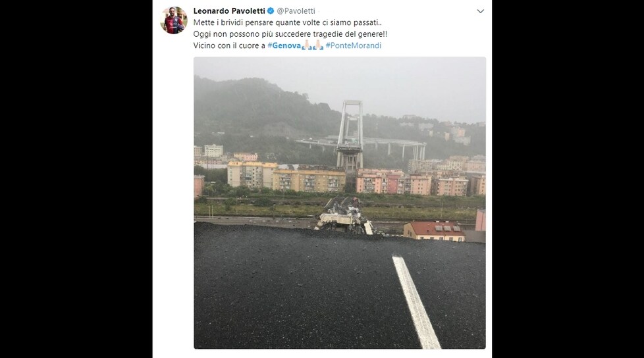Open the @Pavoletti handle link
The image size is (644, 358).
296,11
